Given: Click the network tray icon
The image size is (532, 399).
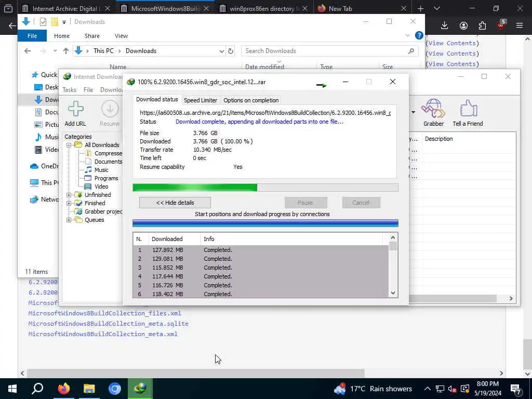Looking at the screenshot, I should (x=440, y=389).
